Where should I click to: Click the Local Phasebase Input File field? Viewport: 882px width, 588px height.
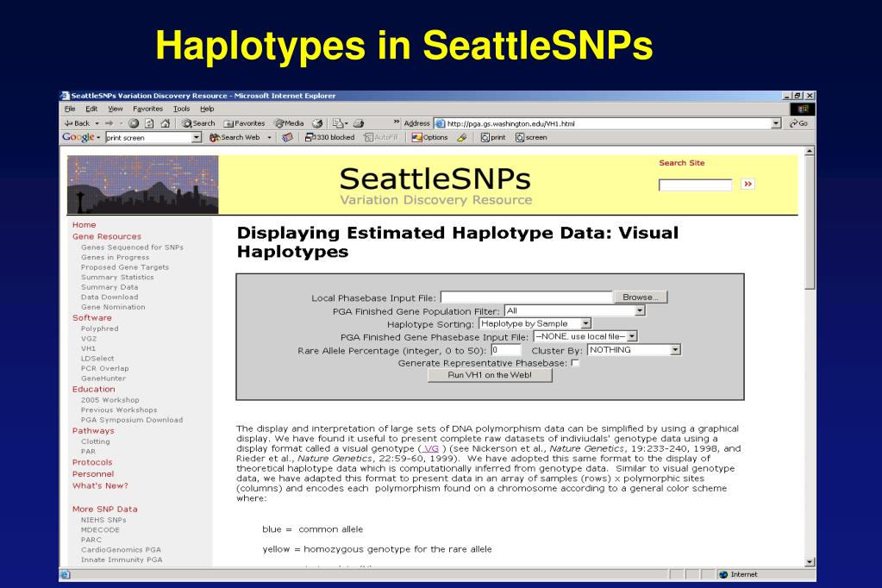[527, 297]
